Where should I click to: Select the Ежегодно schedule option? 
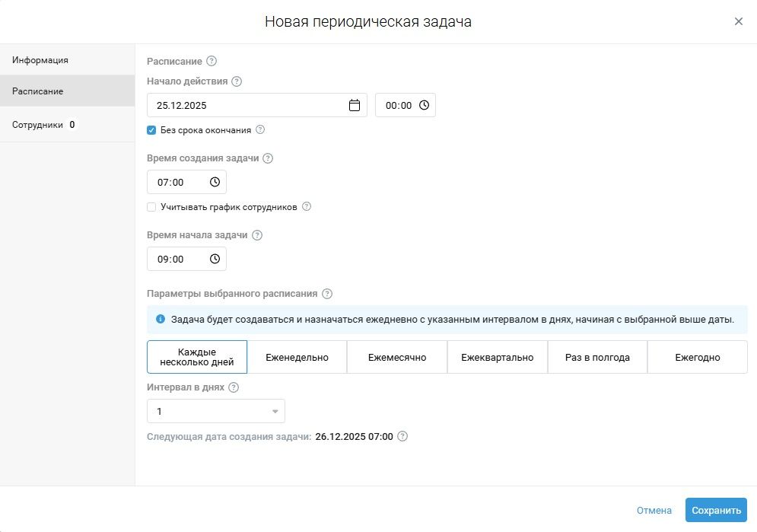tap(697, 358)
